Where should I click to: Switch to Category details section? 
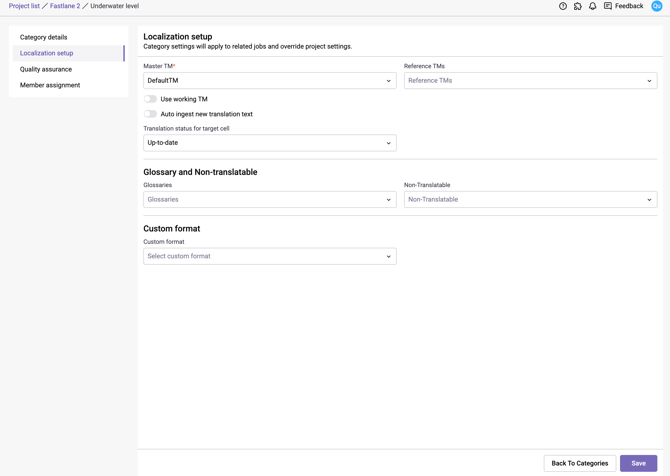[44, 37]
